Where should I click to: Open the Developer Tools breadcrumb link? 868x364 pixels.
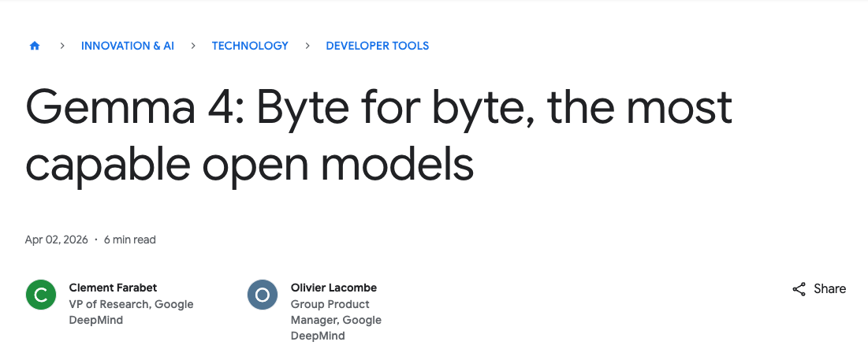[377, 46]
